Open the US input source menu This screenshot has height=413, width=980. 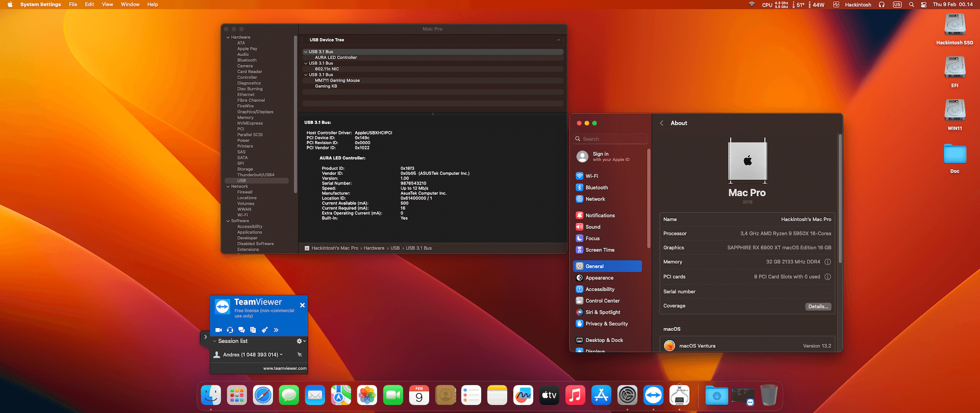point(897,5)
